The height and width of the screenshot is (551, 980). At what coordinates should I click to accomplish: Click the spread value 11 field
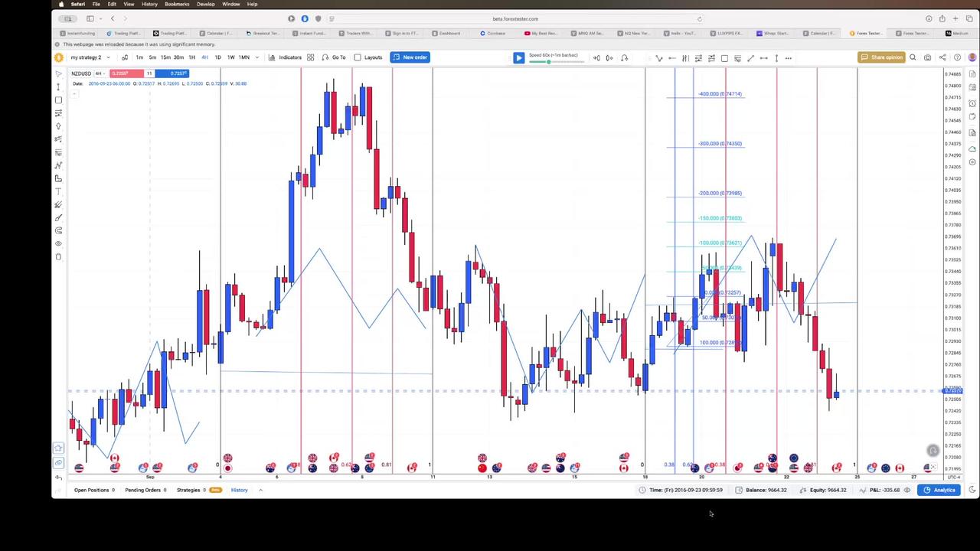tap(149, 73)
